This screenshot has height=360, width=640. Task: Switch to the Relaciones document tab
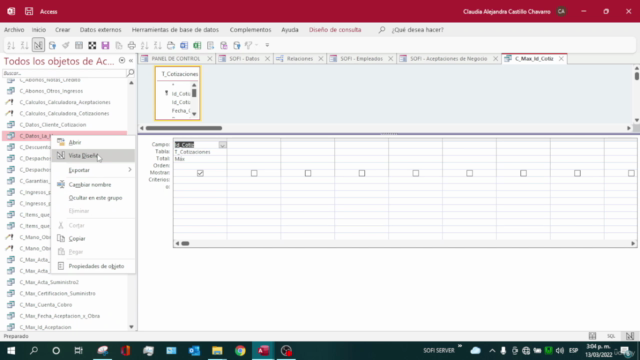tap(300, 59)
